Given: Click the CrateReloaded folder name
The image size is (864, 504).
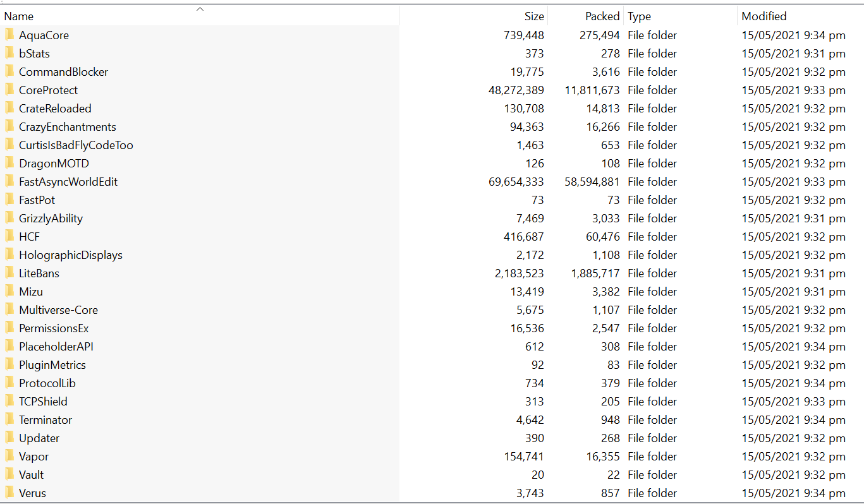Looking at the screenshot, I should [x=55, y=109].
